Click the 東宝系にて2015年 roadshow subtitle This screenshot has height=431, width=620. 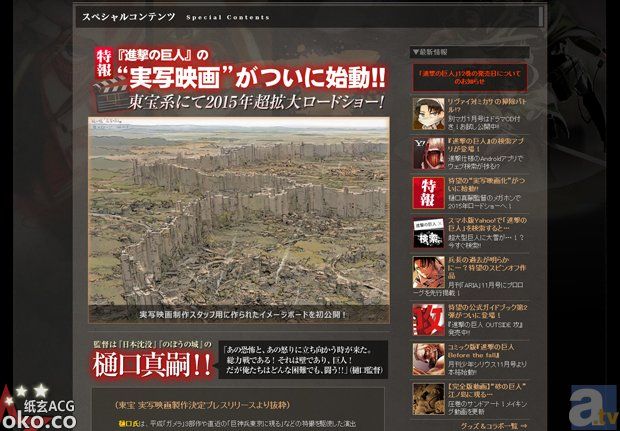click(x=256, y=103)
